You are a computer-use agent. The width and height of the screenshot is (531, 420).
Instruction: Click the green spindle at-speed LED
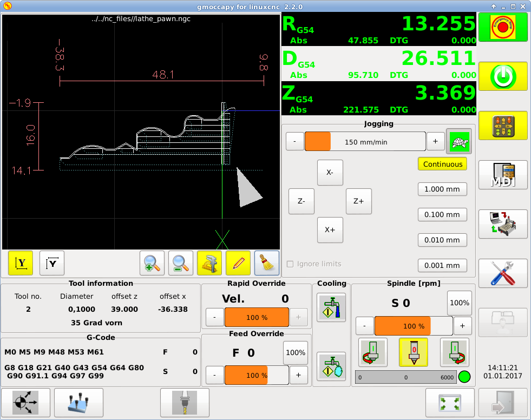464,377
